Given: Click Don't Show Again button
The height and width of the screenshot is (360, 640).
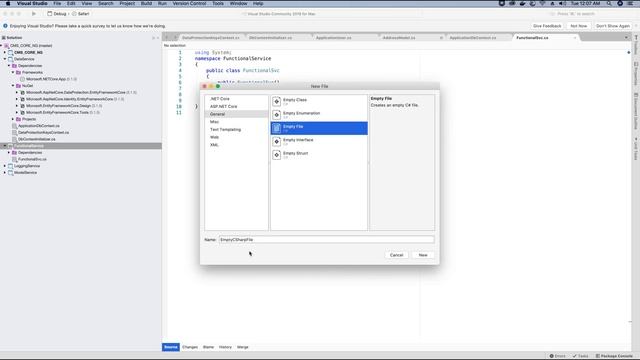Looking at the screenshot, I should click(613, 26).
